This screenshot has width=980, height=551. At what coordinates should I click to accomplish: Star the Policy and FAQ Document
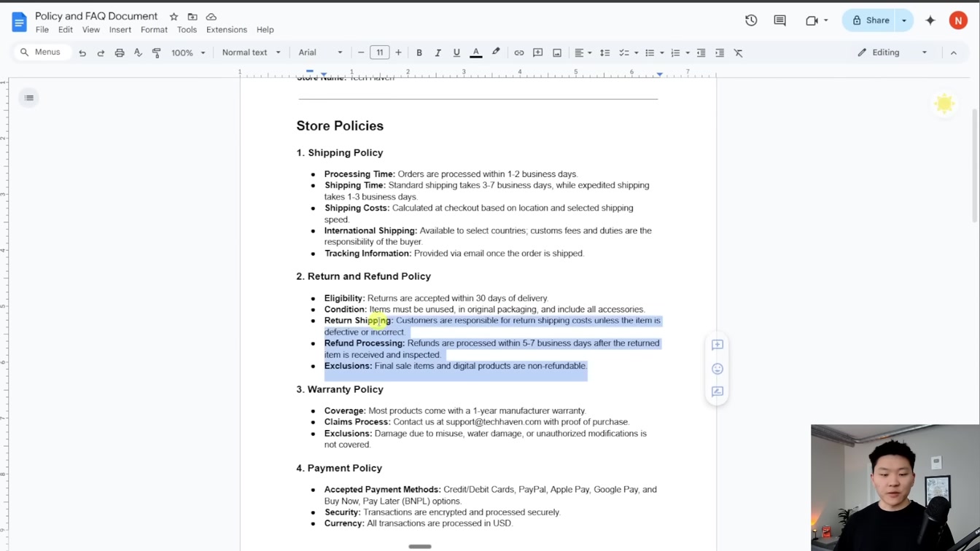pyautogui.click(x=174, y=17)
